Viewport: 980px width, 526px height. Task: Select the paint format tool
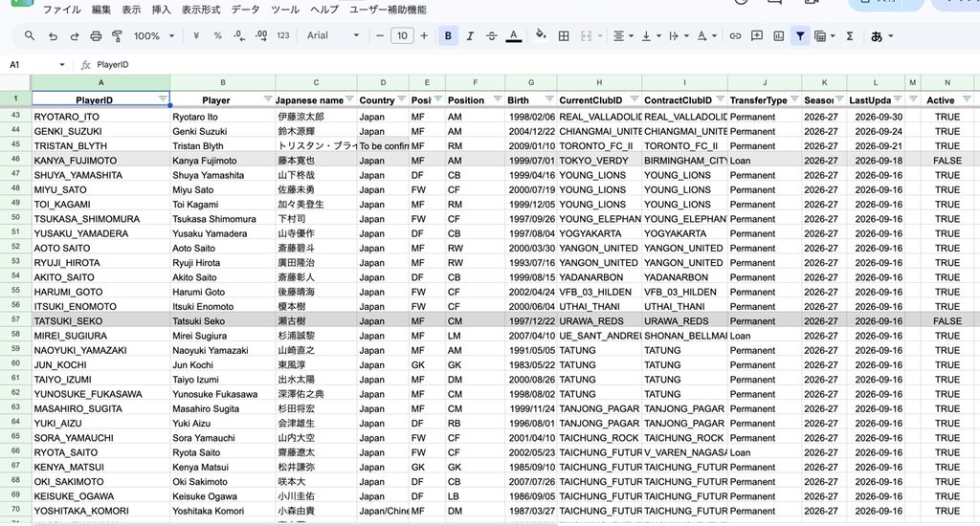pos(117,36)
